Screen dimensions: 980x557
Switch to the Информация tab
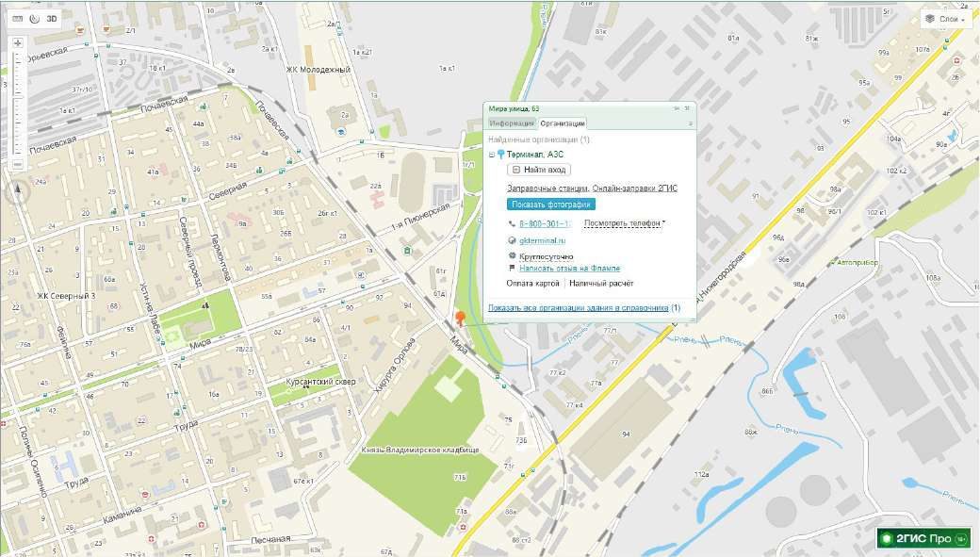[512, 123]
